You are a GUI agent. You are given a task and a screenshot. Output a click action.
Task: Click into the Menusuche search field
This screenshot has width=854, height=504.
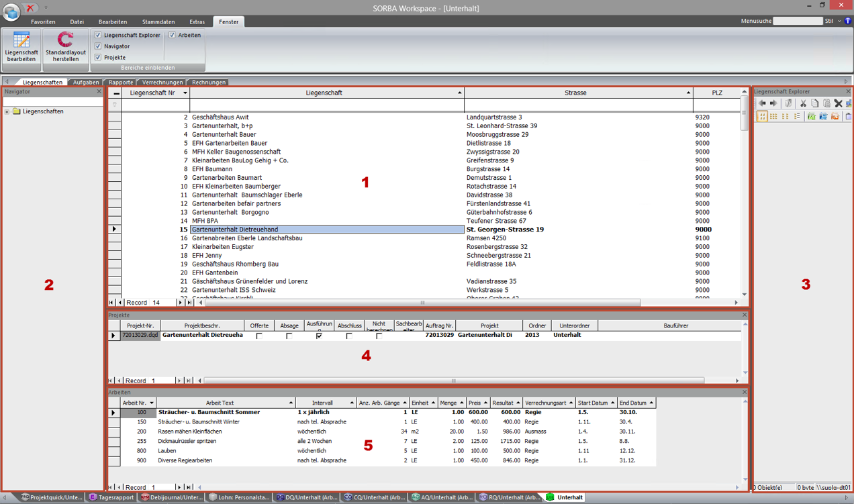tap(798, 21)
